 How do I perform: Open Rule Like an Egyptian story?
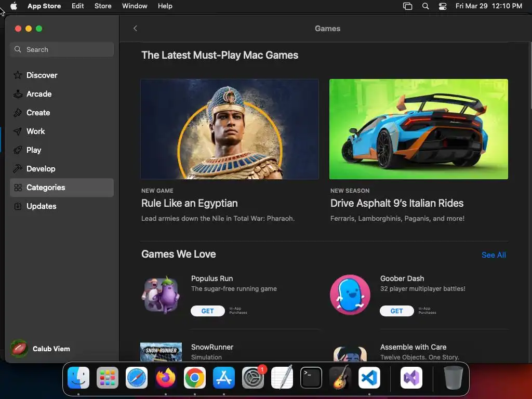189,203
